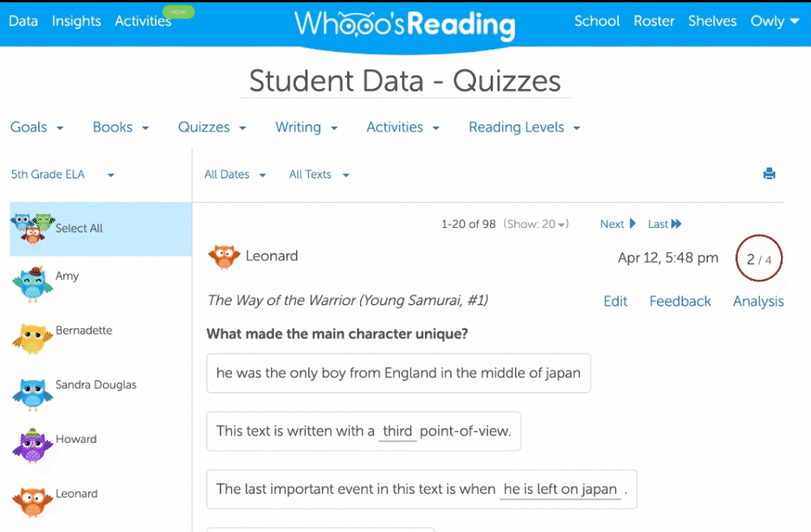Click the printer icon

(x=769, y=174)
